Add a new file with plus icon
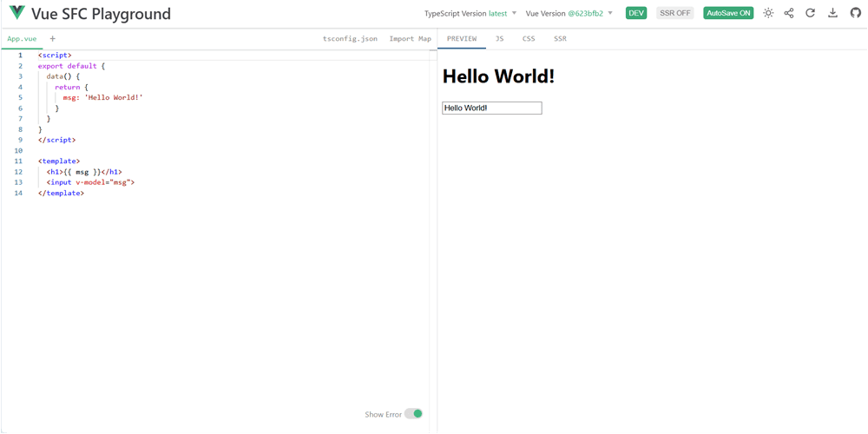868x434 pixels. tap(52, 39)
